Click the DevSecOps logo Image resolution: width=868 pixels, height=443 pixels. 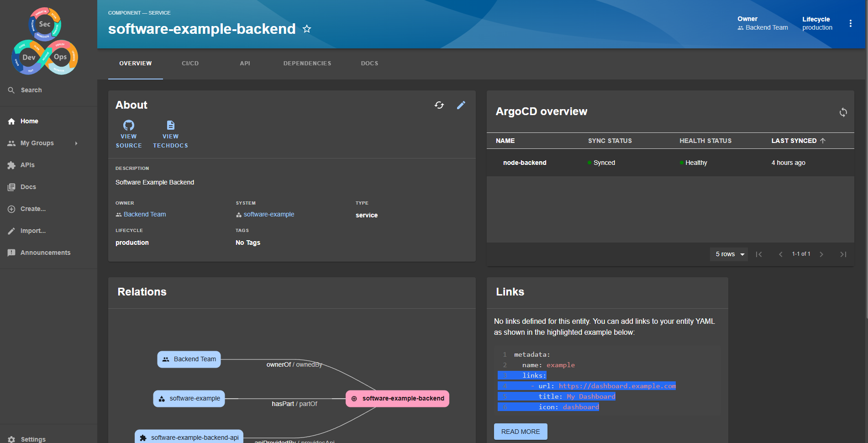click(x=45, y=41)
